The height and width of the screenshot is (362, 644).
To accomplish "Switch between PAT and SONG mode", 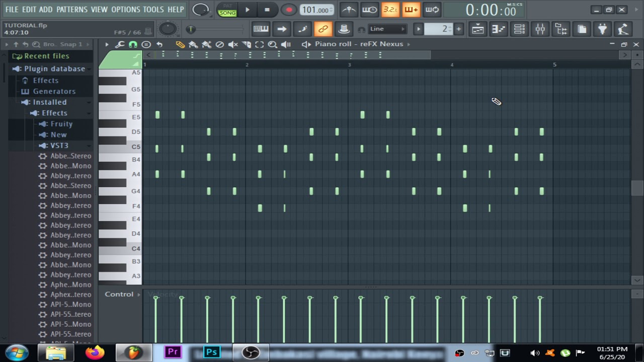I will coord(227,10).
